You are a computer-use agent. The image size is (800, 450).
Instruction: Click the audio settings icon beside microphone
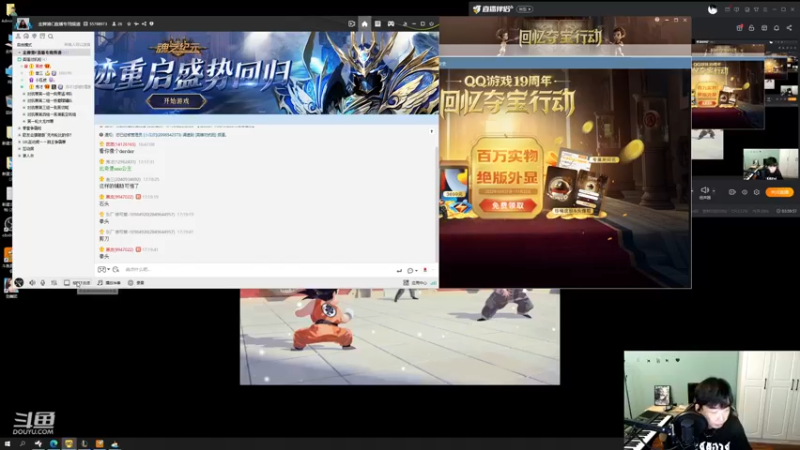[54, 283]
